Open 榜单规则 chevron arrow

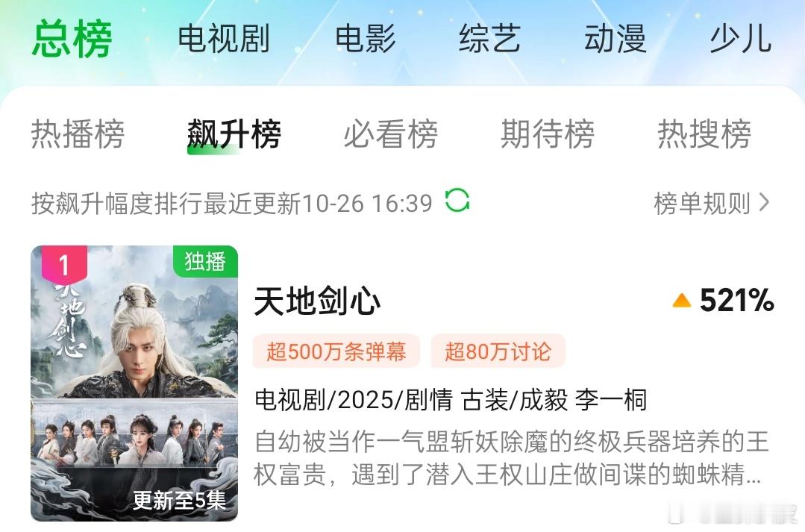(x=764, y=202)
